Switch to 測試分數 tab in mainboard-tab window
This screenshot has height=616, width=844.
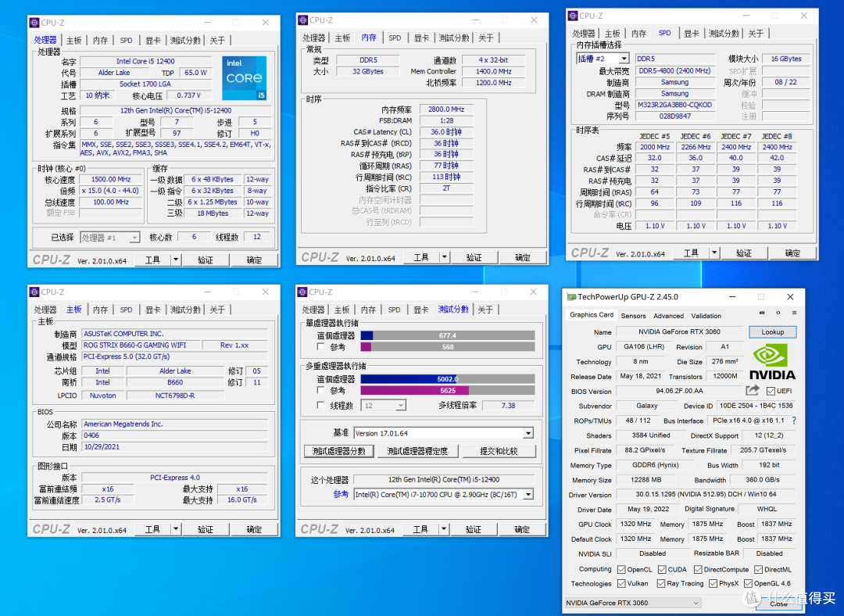pyautogui.click(x=186, y=310)
